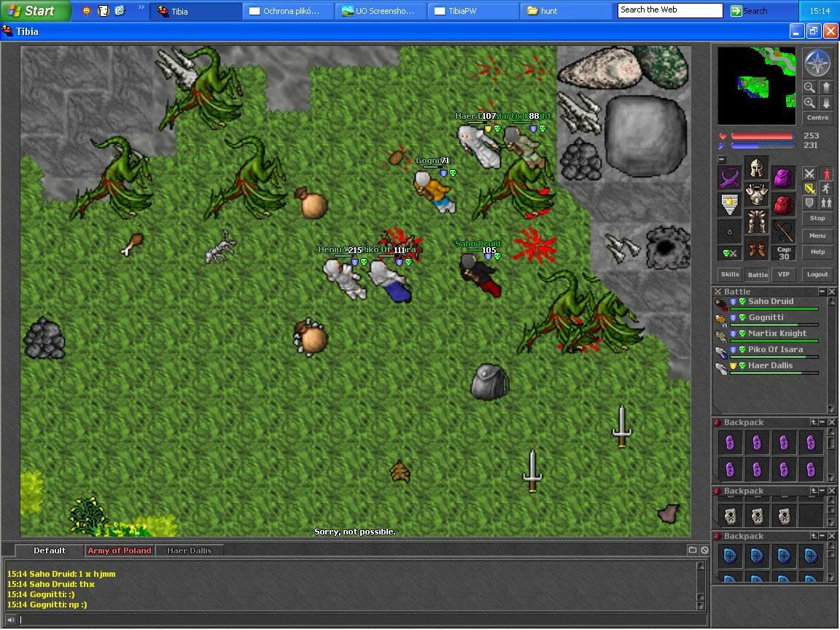Zoom out the minimap
The image size is (840, 630).
click(x=809, y=87)
